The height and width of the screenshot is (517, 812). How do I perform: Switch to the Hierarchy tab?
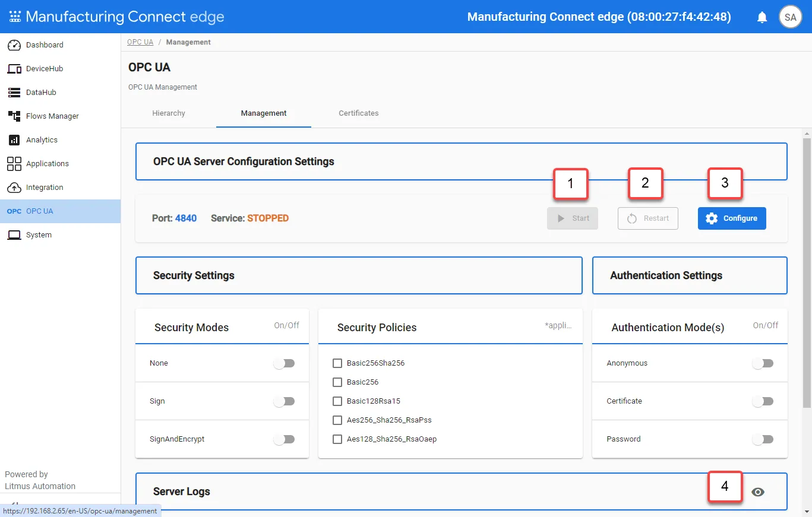point(169,113)
